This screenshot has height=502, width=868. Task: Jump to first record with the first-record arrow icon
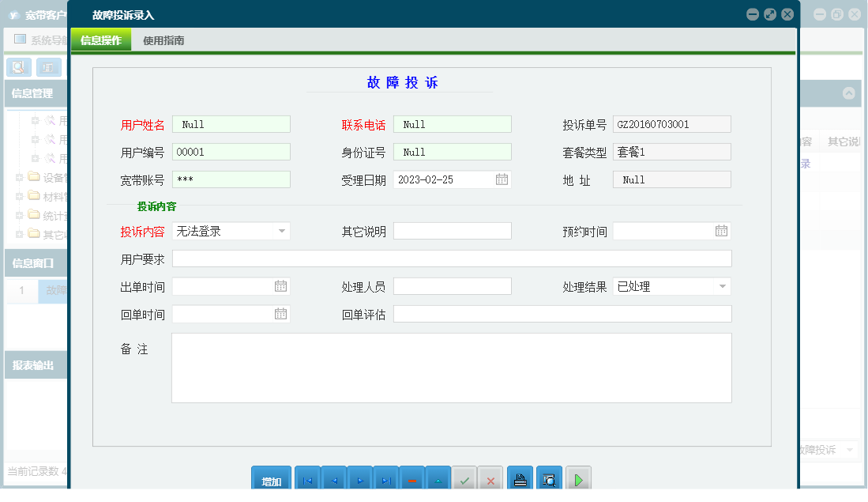(307, 480)
